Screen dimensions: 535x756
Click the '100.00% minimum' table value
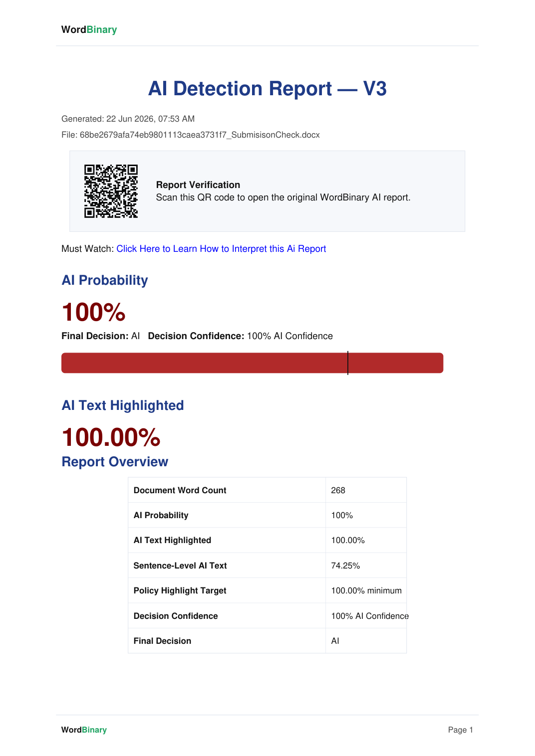(366, 590)
